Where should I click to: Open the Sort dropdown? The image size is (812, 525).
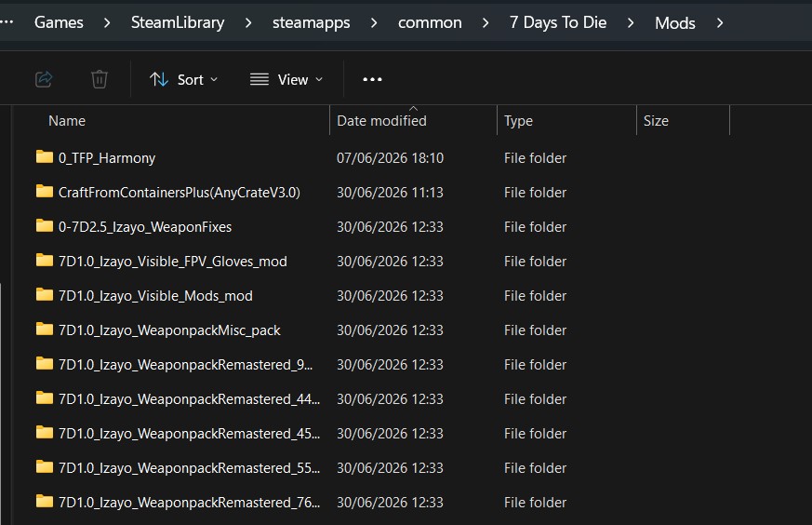tap(184, 79)
